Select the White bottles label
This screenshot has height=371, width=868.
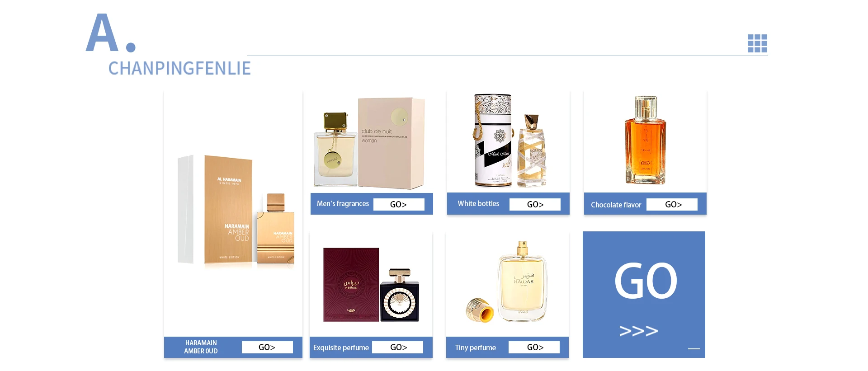478,204
